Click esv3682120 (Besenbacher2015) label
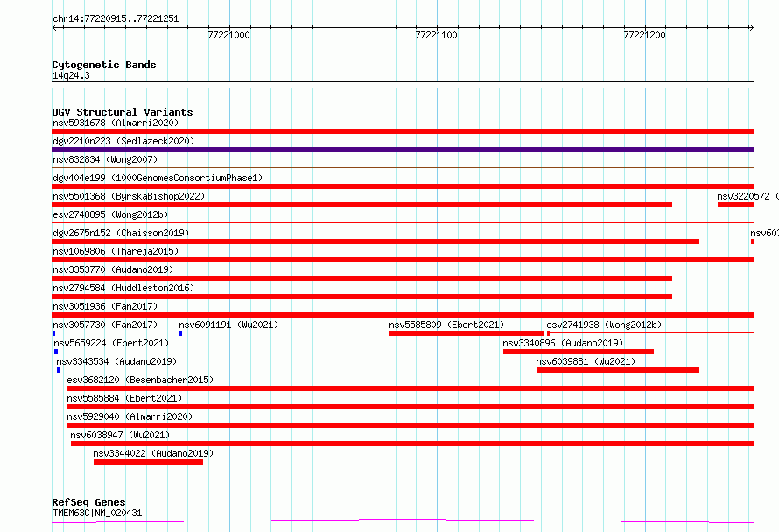779x532 pixels. pos(140,380)
